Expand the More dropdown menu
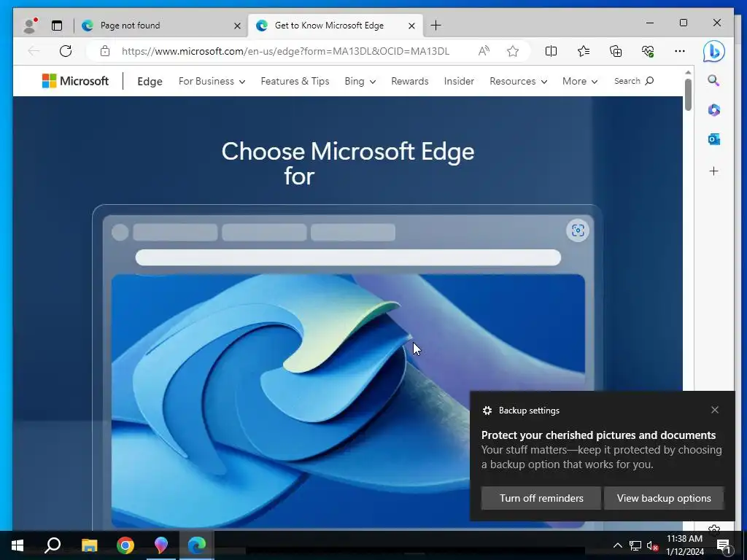The width and height of the screenshot is (747, 560). 580,82
